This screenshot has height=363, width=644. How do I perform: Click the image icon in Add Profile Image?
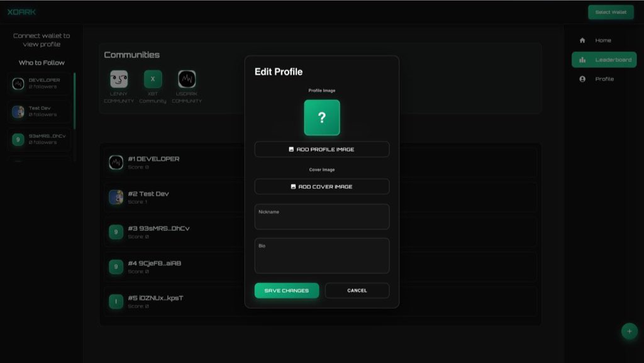click(x=291, y=150)
